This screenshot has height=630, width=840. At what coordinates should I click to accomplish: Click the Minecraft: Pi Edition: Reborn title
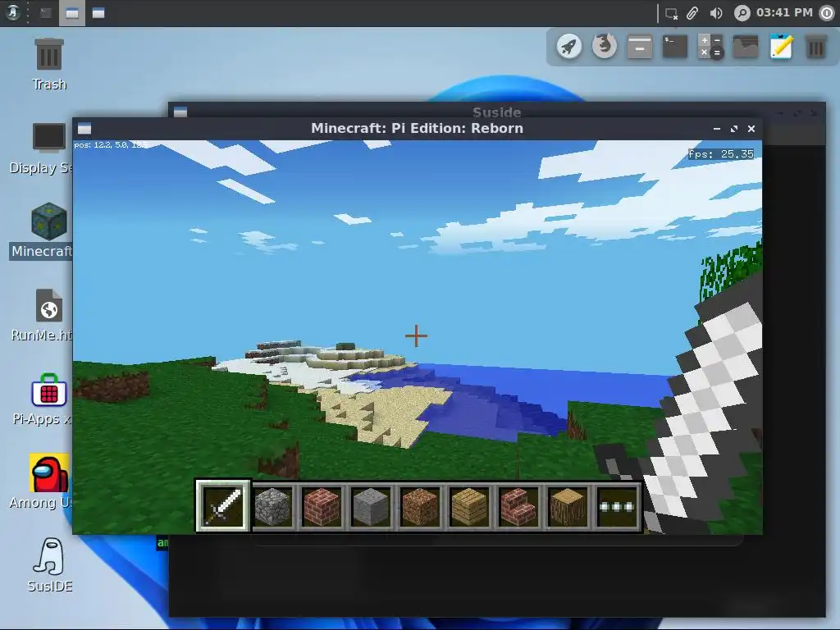[x=417, y=129]
